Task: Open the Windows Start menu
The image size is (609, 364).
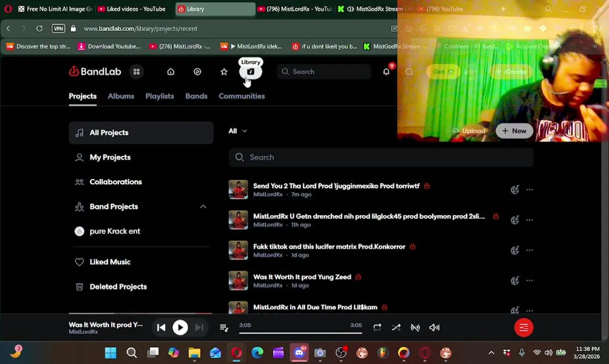Action: 111,352
